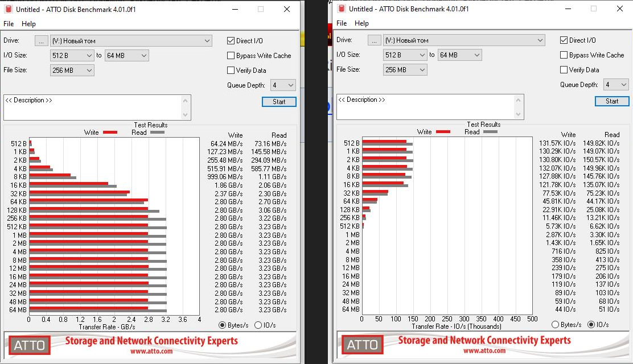Open File menu in right window
This screenshot has width=633, height=364.
click(342, 23)
